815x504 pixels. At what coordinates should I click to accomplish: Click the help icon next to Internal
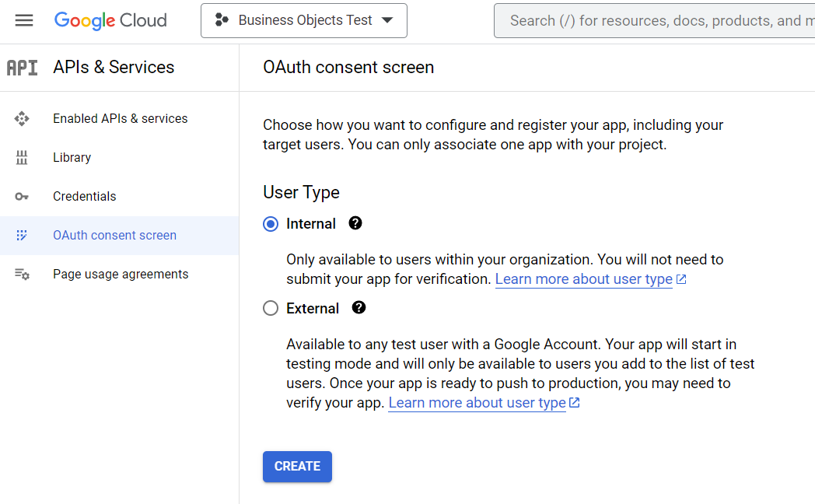tap(355, 223)
